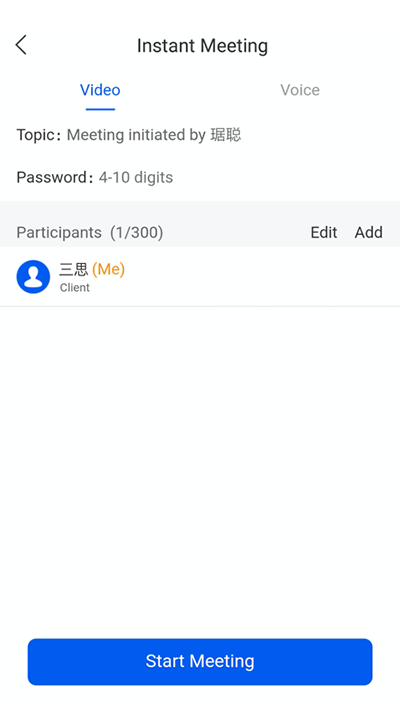The height and width of the screenshot is (711, 400).
Task: Tap the Participants header label
Action: tap(59, 232)
